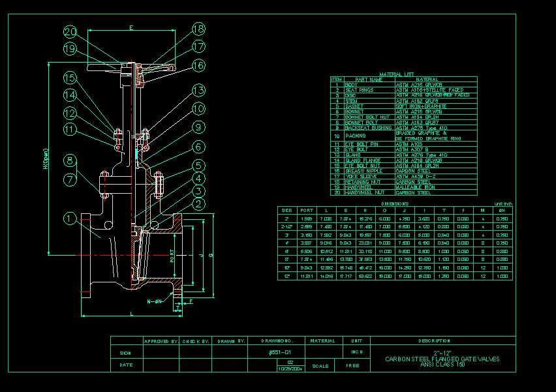This screenshot has width=556, height=392.
Task: Click callout balloon 13 on the valve drawing
Action: pos(198,91)
